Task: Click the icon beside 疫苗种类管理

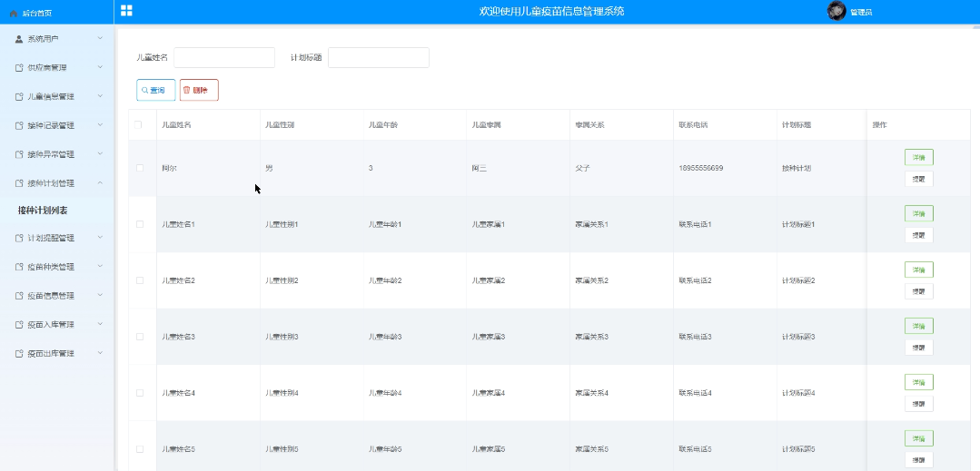Action: (x=19, y=267)
